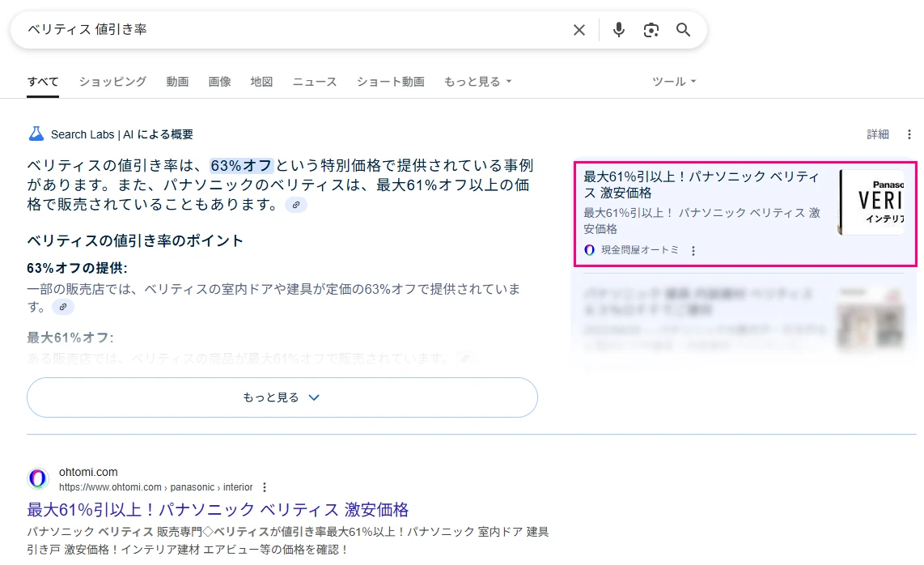924x565 pixels.
Task: Click Search Labs | AI による概要 label
Action: point(122,134)
